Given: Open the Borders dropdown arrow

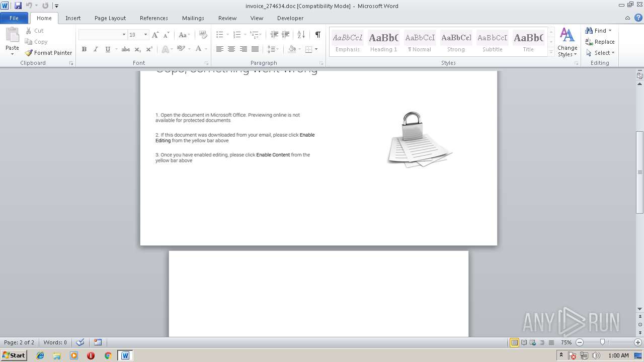Looking at the screenshot, I should point(316,49).
